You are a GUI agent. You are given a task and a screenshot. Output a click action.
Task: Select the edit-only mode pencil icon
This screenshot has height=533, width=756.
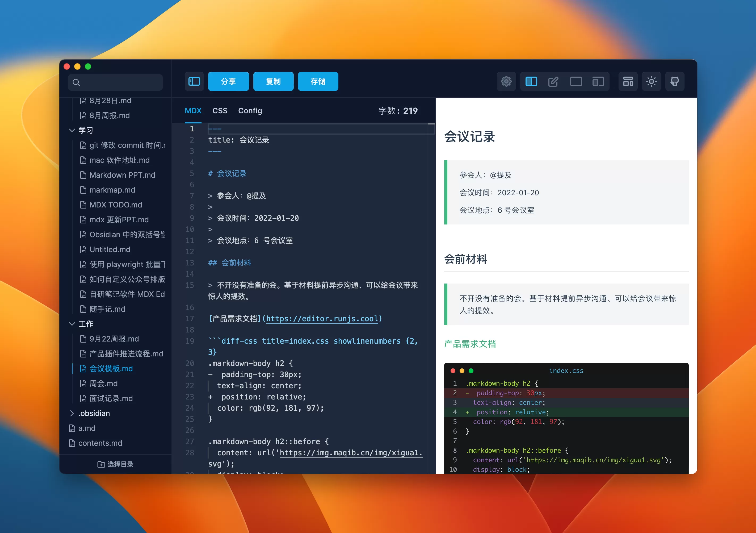pos(553,81)
